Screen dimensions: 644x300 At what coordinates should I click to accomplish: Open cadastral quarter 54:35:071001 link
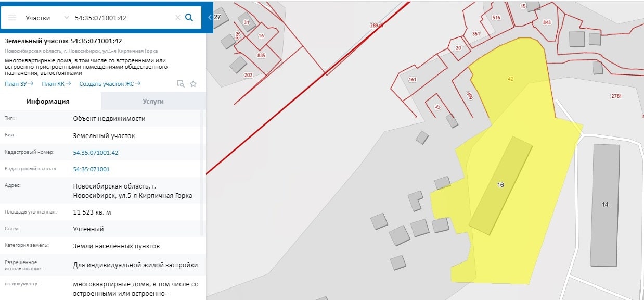point(92,169)
